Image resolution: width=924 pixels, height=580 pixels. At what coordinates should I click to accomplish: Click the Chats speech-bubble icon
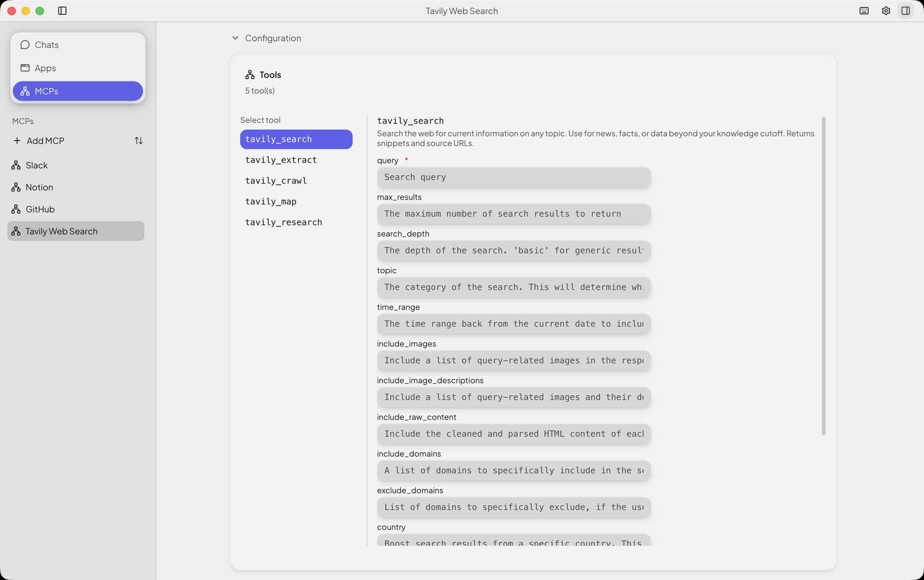pos(25,45)
